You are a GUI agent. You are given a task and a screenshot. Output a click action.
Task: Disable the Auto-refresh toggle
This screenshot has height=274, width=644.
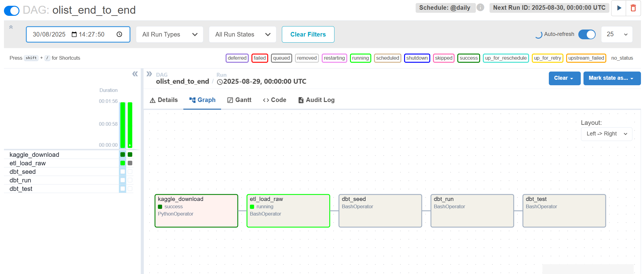point(587,34)
